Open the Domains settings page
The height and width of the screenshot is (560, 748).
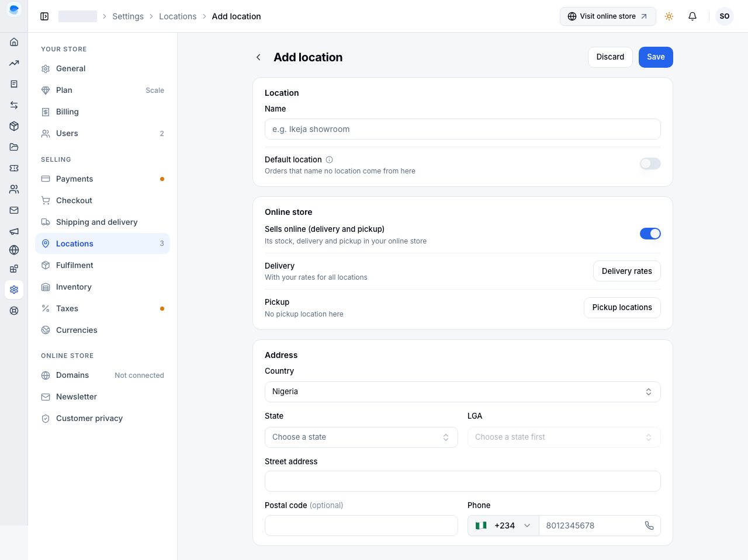103,375
